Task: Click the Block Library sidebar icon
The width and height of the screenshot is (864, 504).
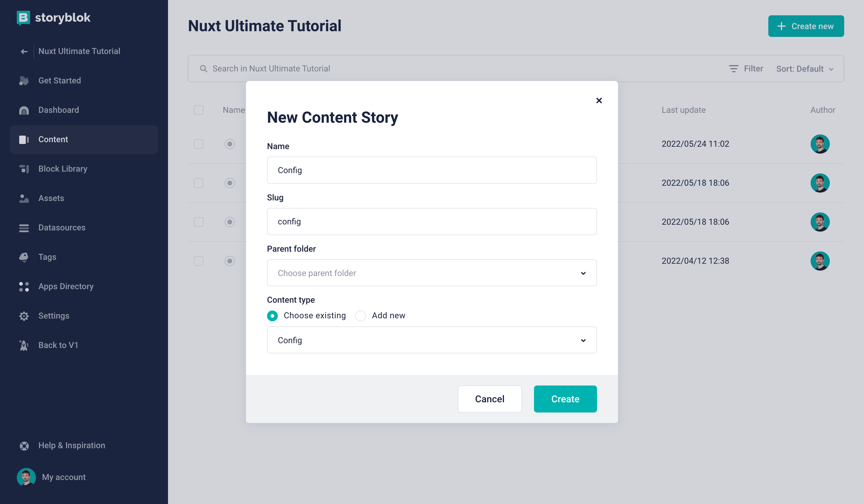Action: [x=24, y=169]
